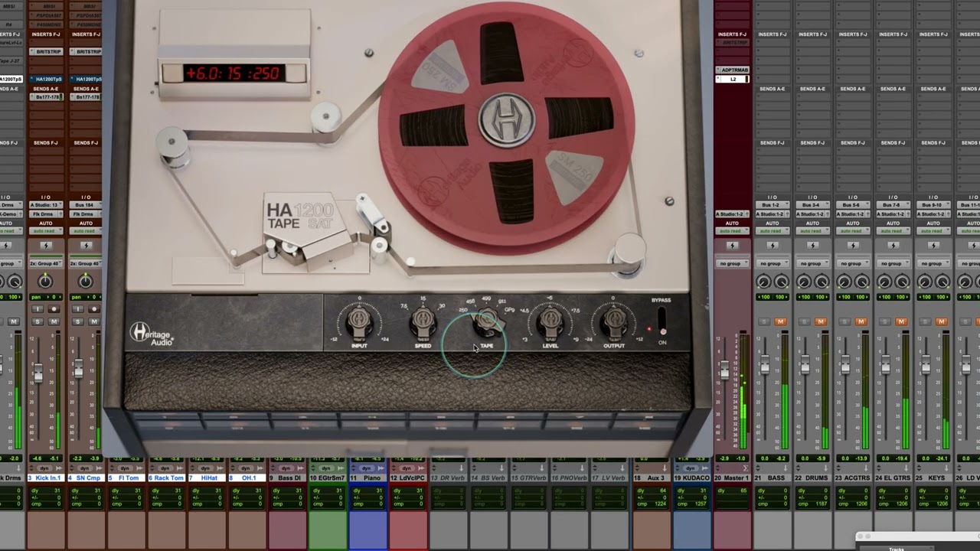Viewport: 980px width, 551px height.
Task: Click the Bs177-178 send on Kick In.1 track
Action: click(x=45, y=97)
